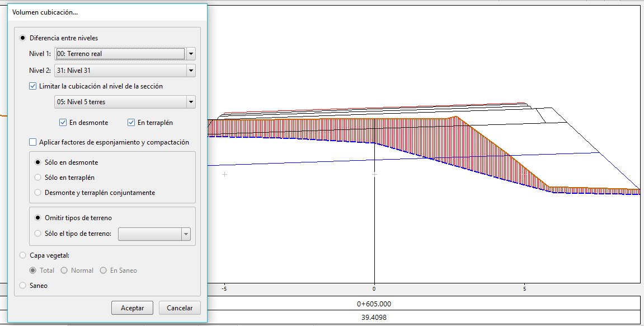Select the Capa vegetal radio button
The width and height of the screenshot is (644, 326).
[22, 255]
